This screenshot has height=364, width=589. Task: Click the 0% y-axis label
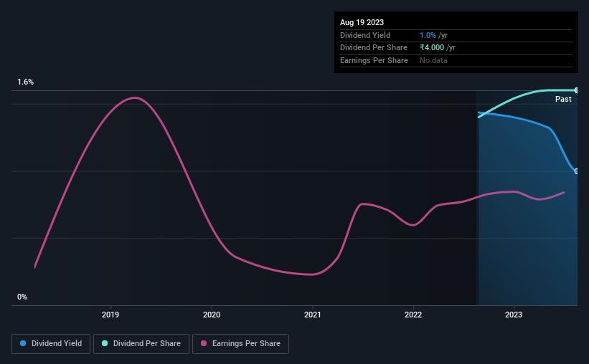[x=22, y=297]
